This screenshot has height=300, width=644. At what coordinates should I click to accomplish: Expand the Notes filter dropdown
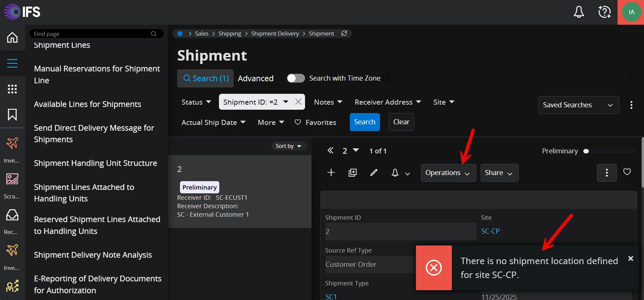(328, 102)
